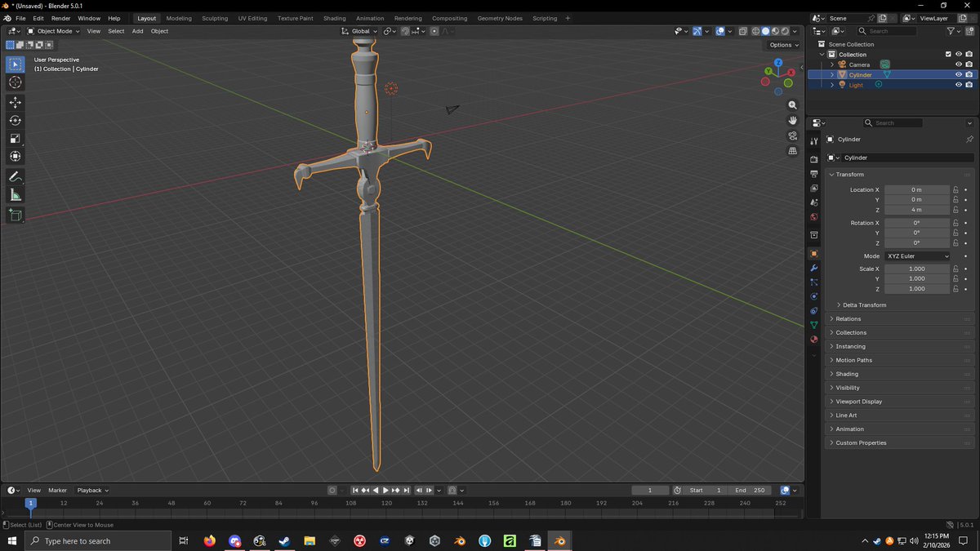Open the XYZ Euler rotation mode dropdown
Screen dimensions: 980x551
pyautogui.click(x=917, y=256)
